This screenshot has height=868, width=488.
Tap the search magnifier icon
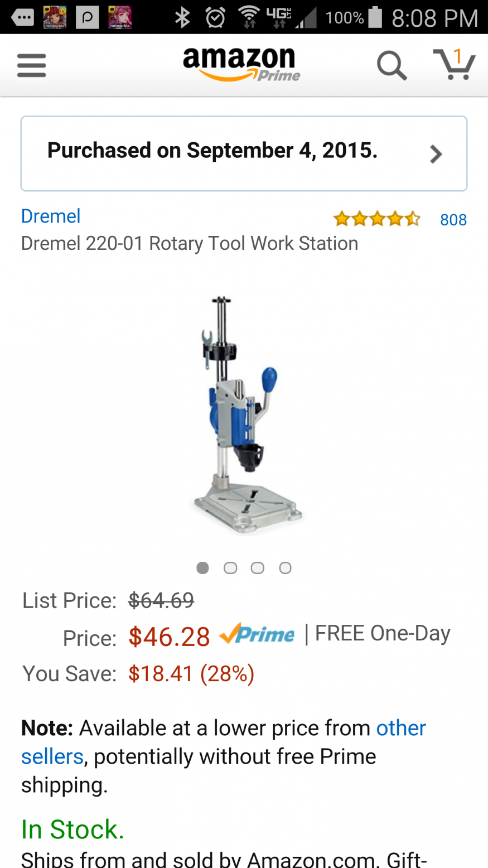tap(392, 66)
